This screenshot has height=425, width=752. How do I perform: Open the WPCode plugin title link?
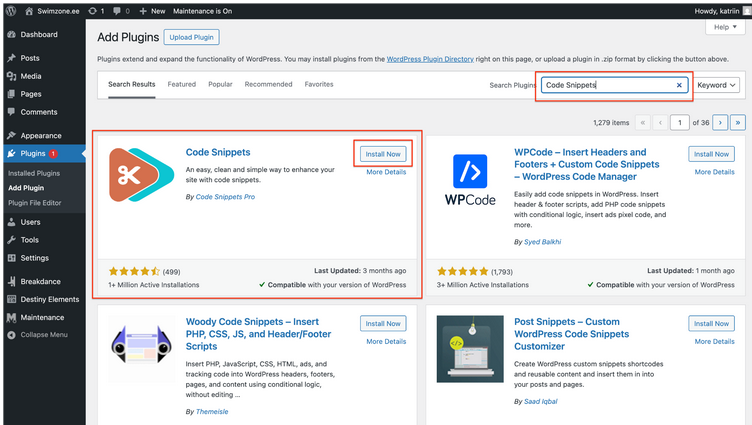pos(587,165)
